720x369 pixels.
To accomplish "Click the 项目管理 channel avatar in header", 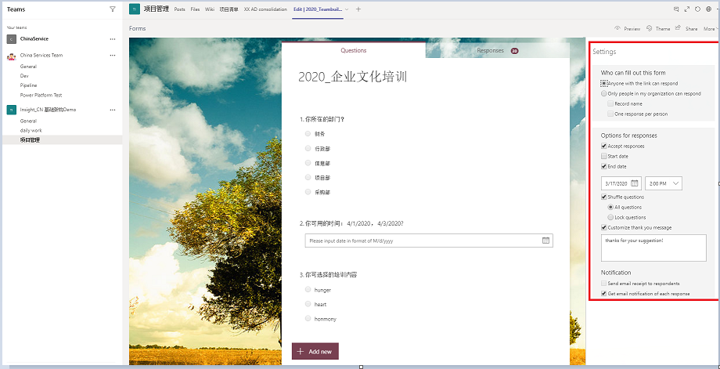I will pos(135,9).
